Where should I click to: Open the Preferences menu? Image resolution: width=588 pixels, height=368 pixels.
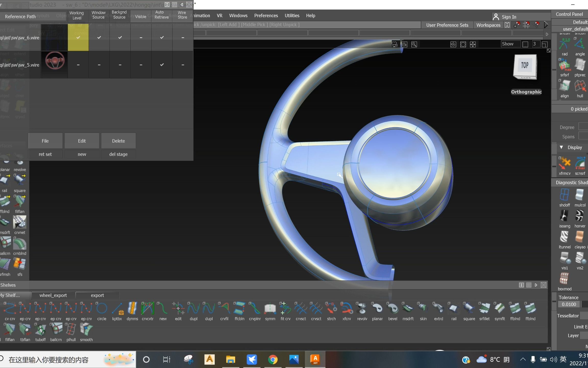[x=265, y=16]
